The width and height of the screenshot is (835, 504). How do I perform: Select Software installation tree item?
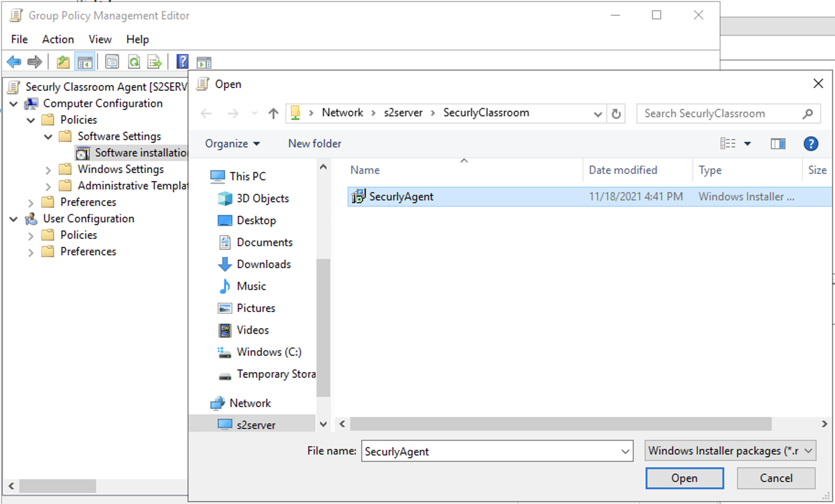(132, 153)
